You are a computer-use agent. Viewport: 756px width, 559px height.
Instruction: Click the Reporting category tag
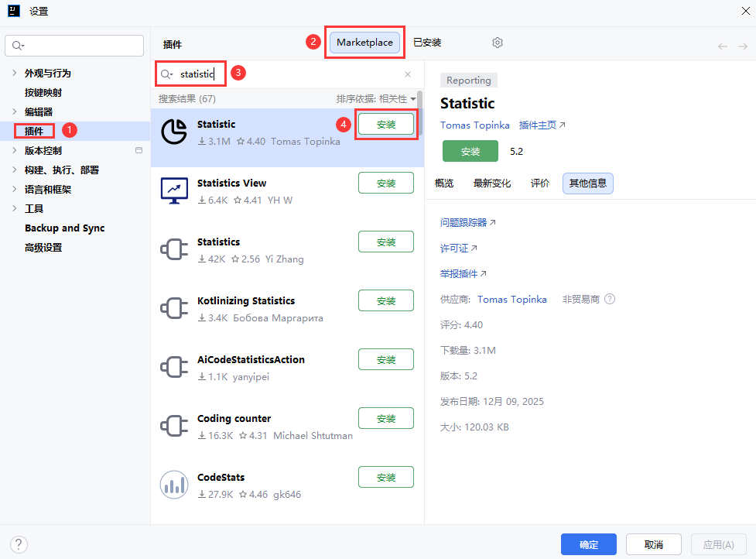(468, 81)
